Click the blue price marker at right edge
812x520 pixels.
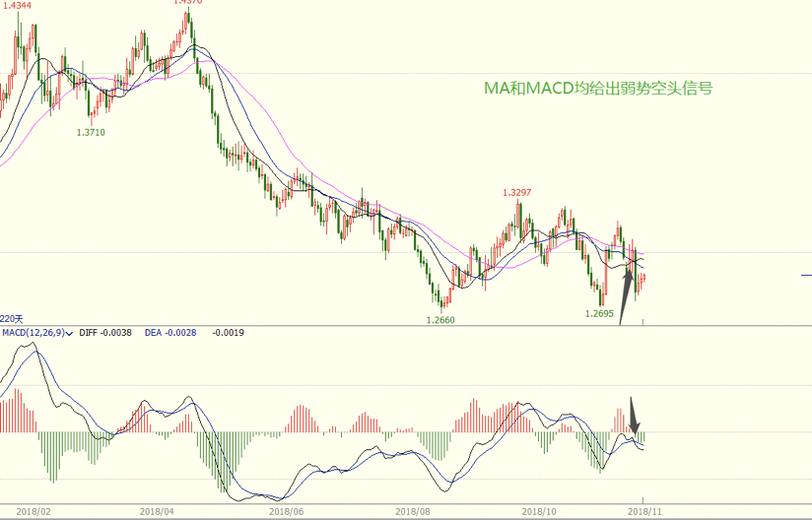tap(806, 275)
